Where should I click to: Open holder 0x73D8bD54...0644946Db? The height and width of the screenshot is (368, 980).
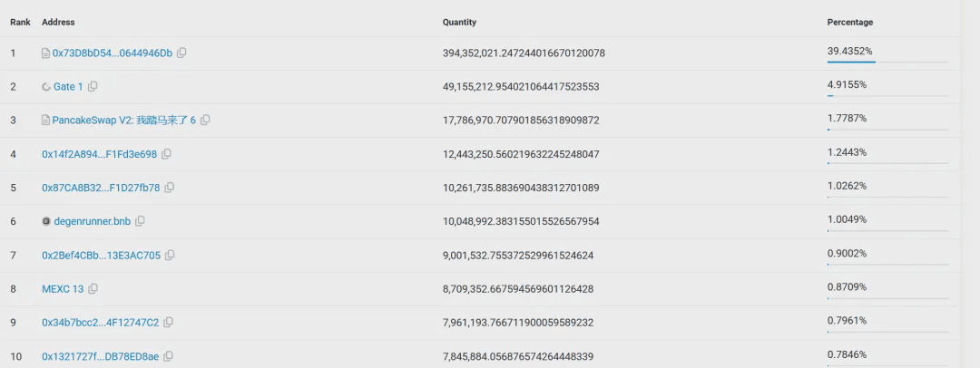click(x=112, y=53)
